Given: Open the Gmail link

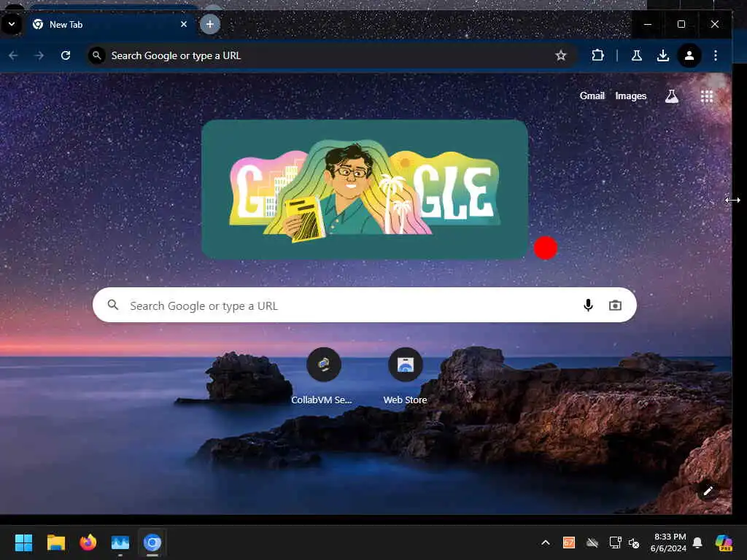Looking at the screenshot, I should [x=592, y=96].
